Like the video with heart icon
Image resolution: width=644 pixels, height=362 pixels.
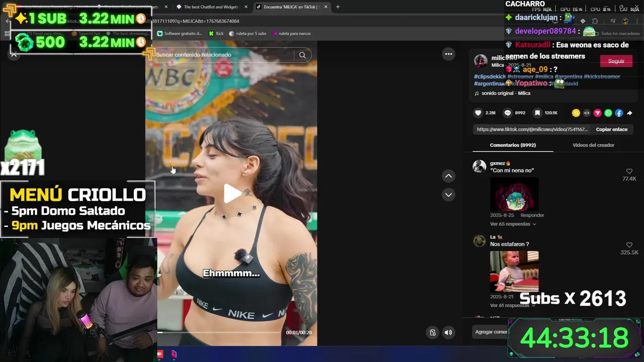click(478, 113)
